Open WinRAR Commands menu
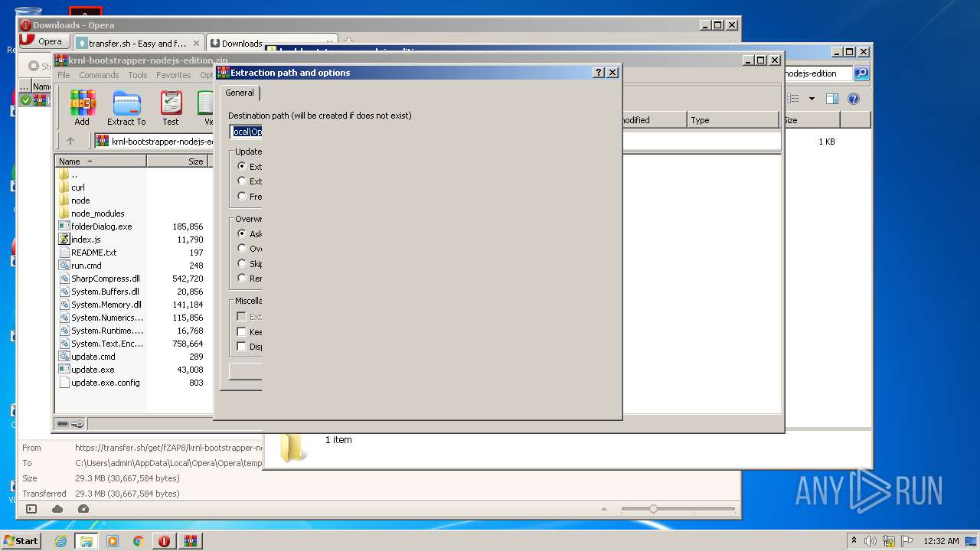The width and height of the screenshot is (980, 551). click(99, 75)
